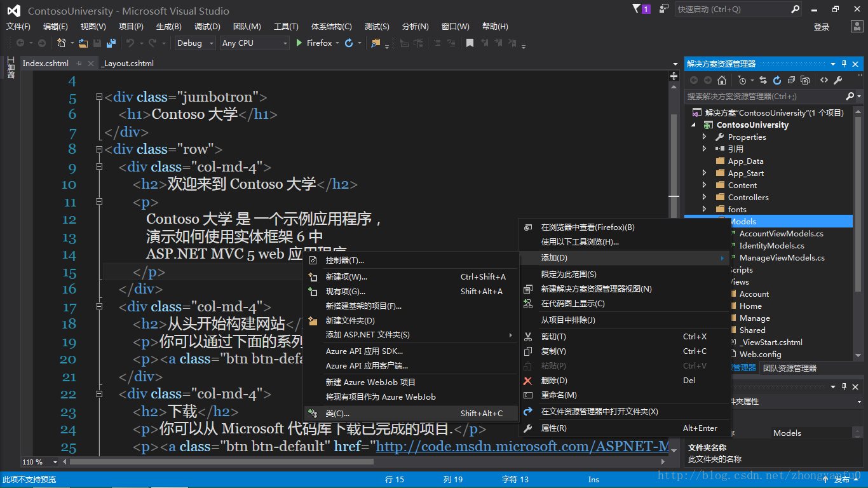Click the Sync with Active Document icon

763,81
